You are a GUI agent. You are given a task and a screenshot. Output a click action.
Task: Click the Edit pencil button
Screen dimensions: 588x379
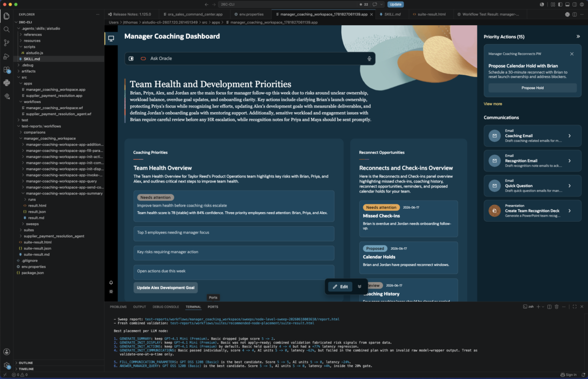tap(340, 287)
